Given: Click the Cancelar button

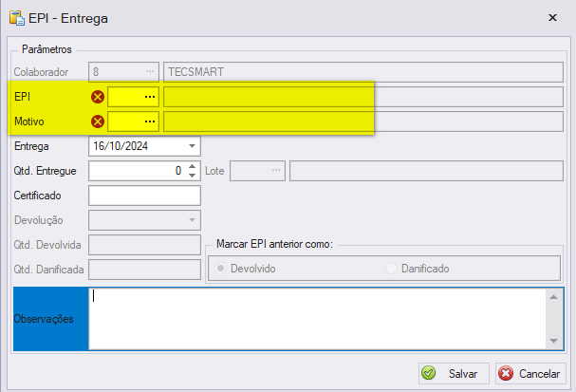Looking at the screenshot, I should pos(530,374).
